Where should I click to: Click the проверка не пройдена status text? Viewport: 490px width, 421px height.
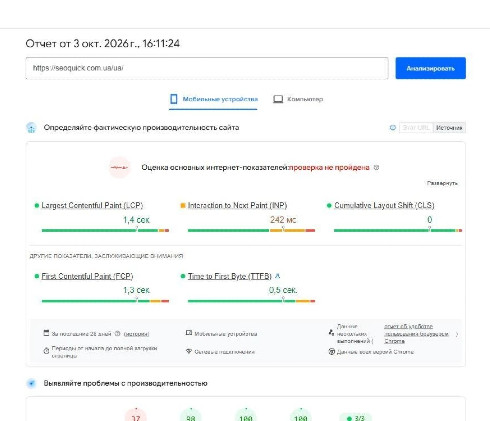(x=329, y=167)
